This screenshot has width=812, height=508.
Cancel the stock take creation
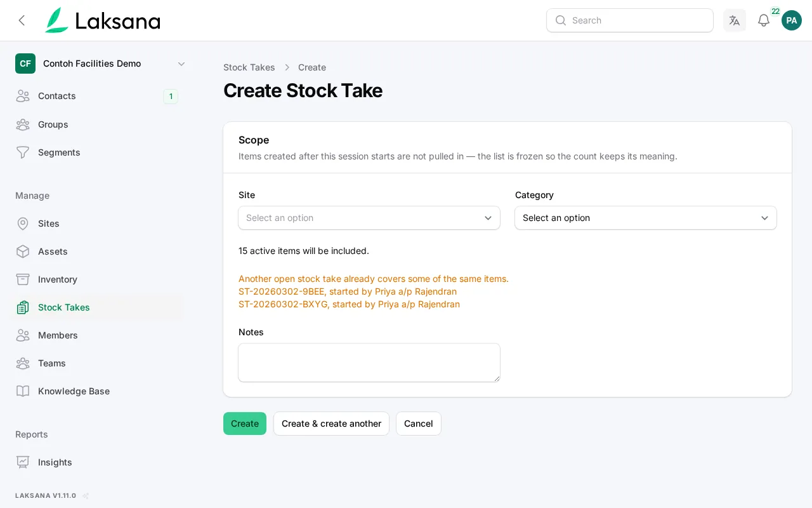coord(419,424)
